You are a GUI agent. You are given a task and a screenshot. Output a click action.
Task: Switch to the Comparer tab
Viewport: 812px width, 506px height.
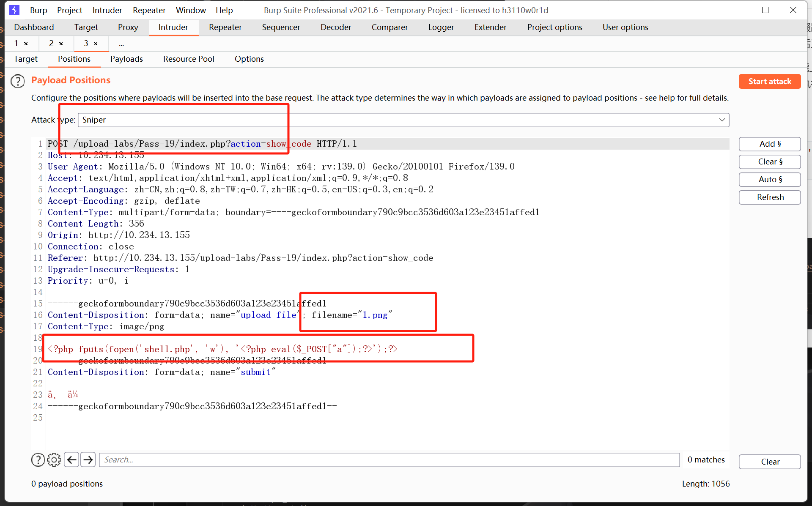[390, 27]
